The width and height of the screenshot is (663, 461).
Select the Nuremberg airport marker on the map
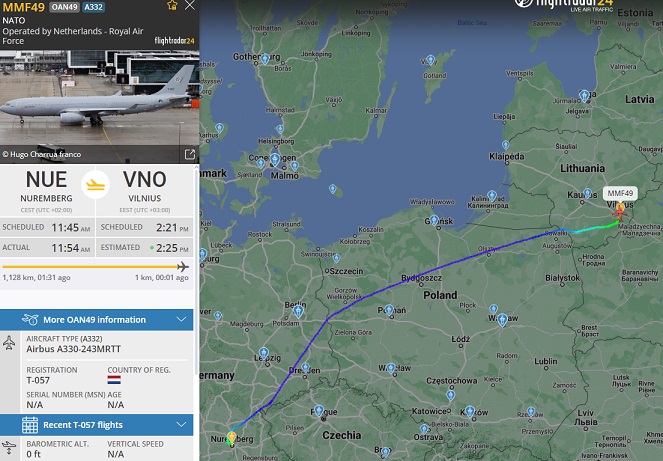231,437
